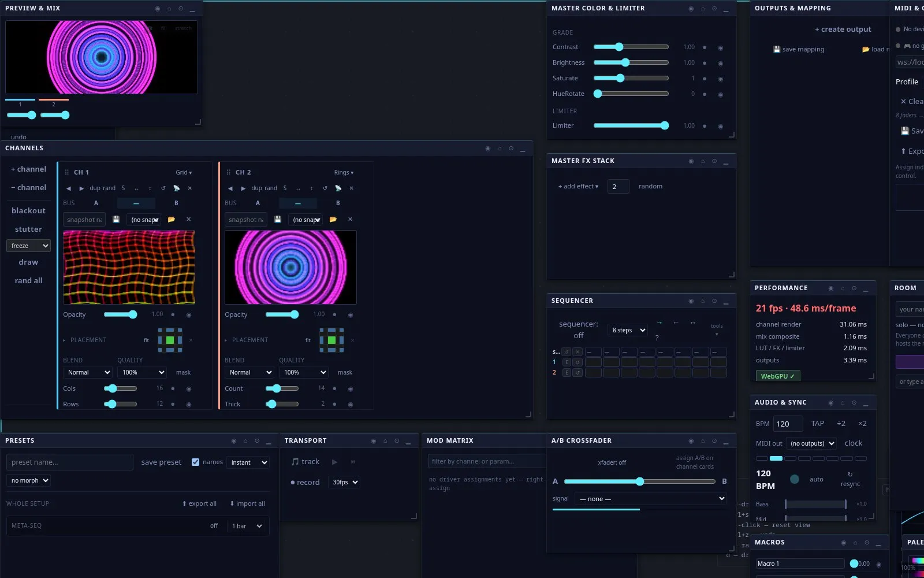Open the CH 2 Rings generator dropdown
The width and height of the screenshot is (924, 578).
(x=344, y=173)
